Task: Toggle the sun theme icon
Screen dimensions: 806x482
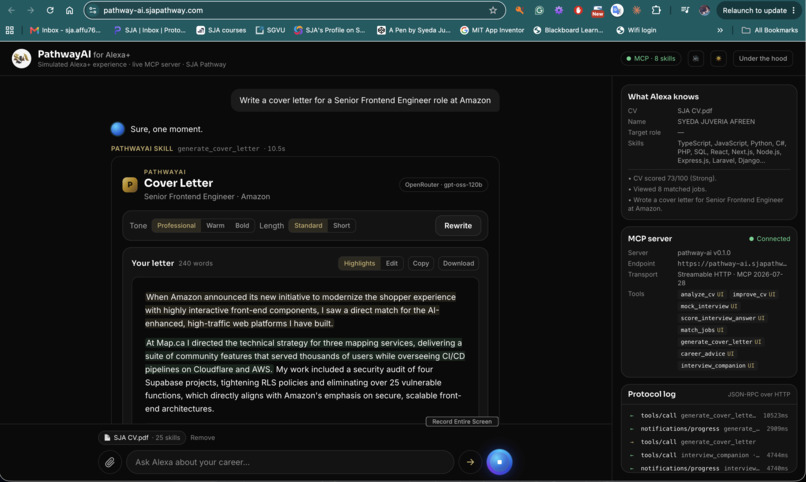Action: tap(718, 59)
